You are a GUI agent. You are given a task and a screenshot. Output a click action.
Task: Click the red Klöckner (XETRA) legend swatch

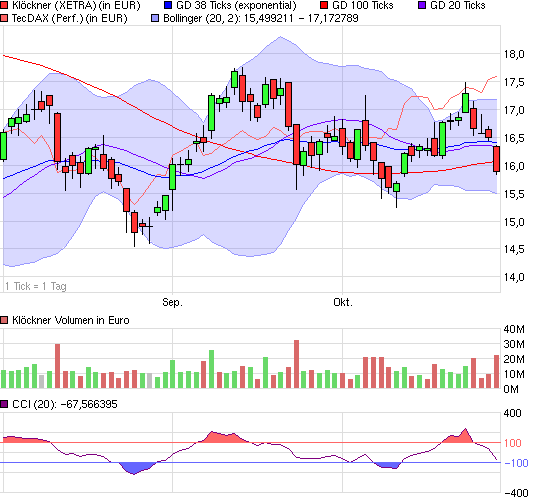(x=4, y=5)
